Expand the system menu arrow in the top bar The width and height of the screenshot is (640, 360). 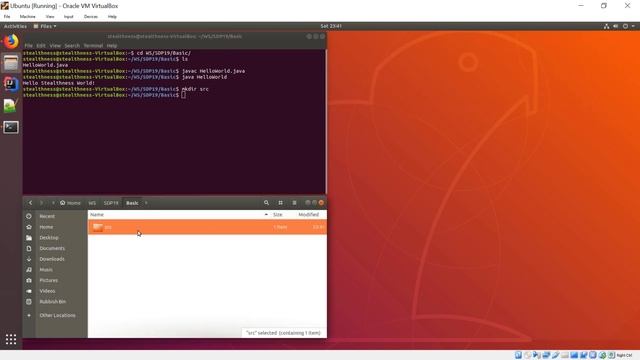click(x=633, y=26)
